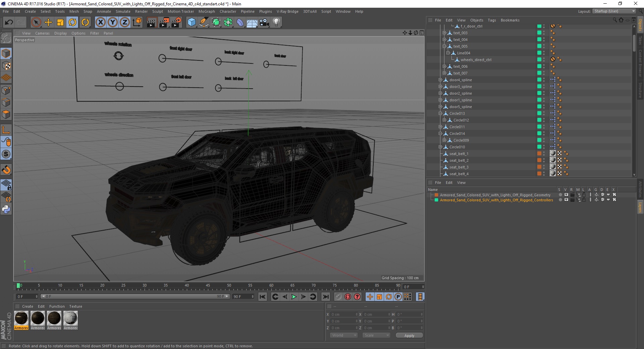Image resolution: width=644 pixels, height=349 pixels.
Task: Select Texture mode icon in left toolbar
Action: (6, 66)
